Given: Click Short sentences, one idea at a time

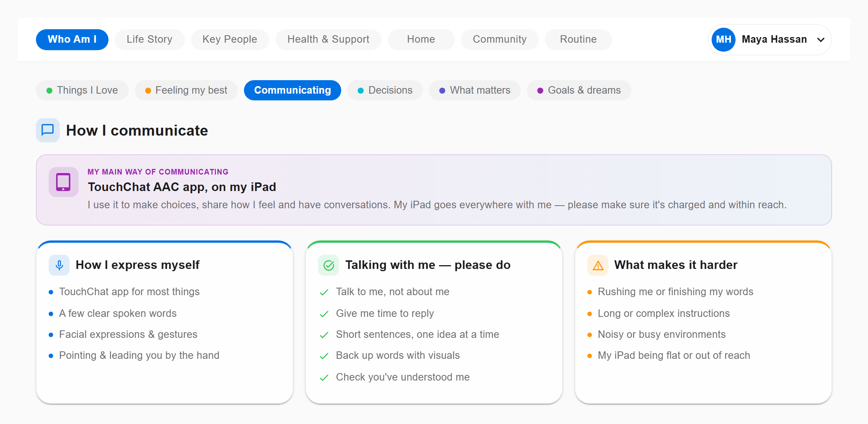Looking at the screenshot, I should tap(418, 334).
